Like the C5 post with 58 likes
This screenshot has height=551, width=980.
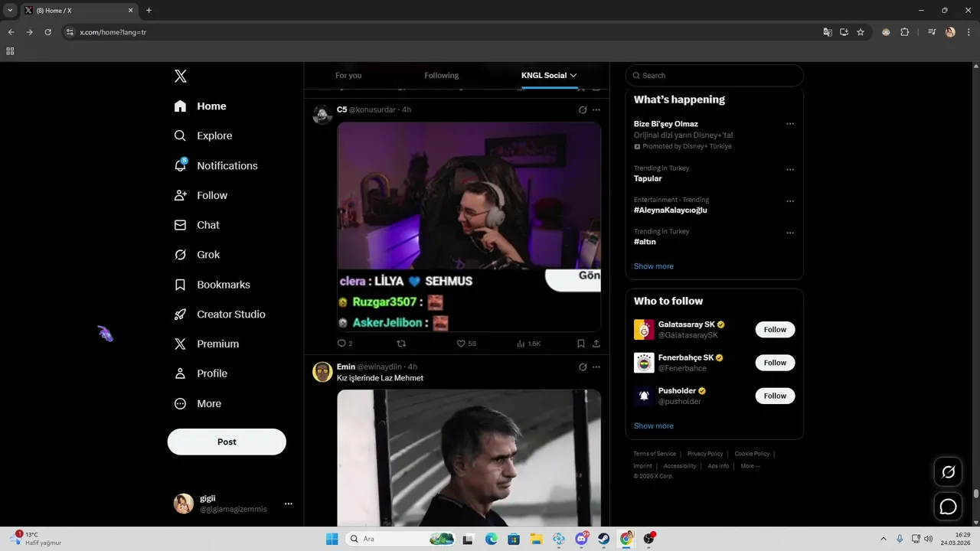pyautogui.click(x=466, y=344)
